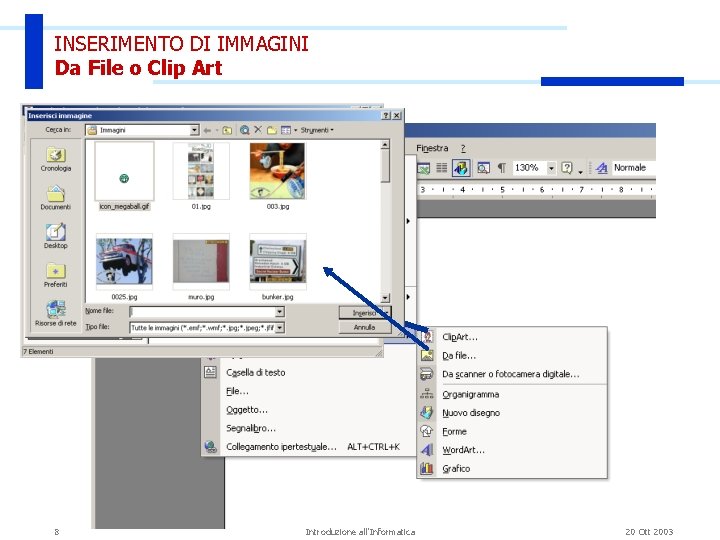
Task: Toggle the Drawing toolbar icon in Word
Action: [461, 168]
